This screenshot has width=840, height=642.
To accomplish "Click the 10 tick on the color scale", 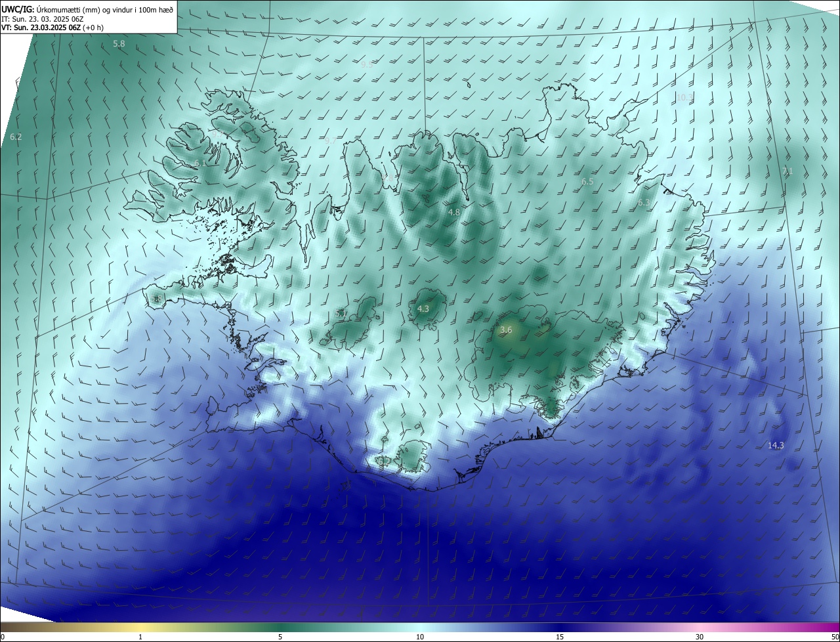I will [420, 637].
